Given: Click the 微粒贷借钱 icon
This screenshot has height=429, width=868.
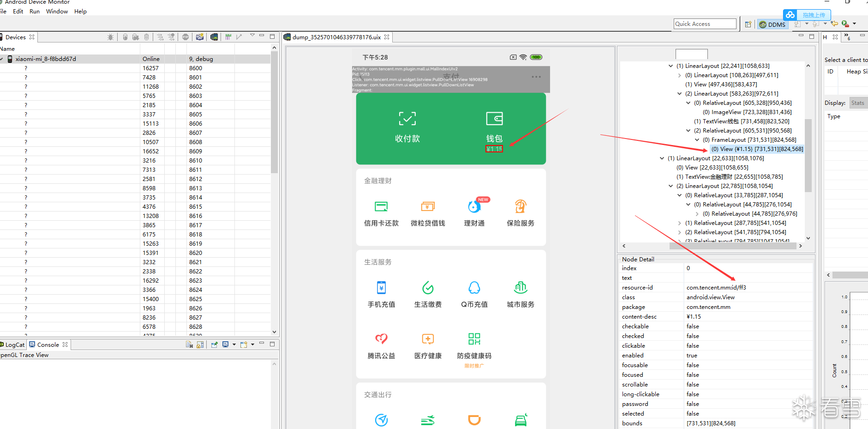Looking at the screenshot, I should pyautogui.click(x=428, y=206).
